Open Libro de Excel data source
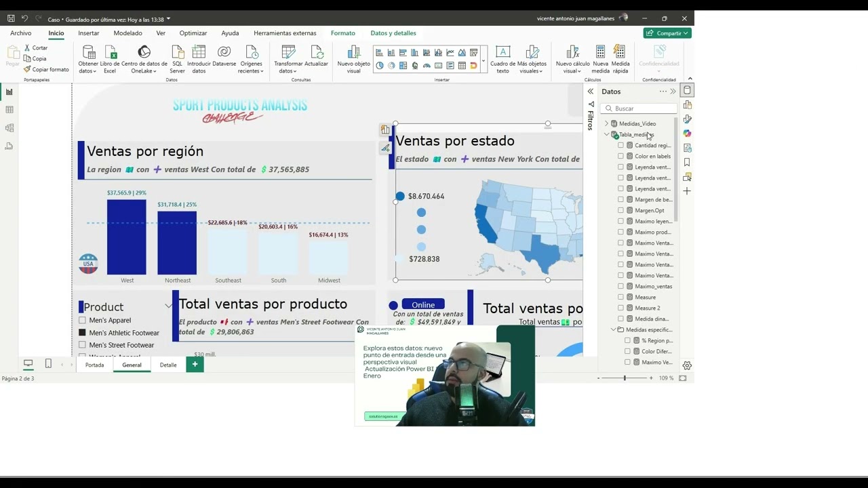This screenshot has height=488, width=868. click(110, 60)
